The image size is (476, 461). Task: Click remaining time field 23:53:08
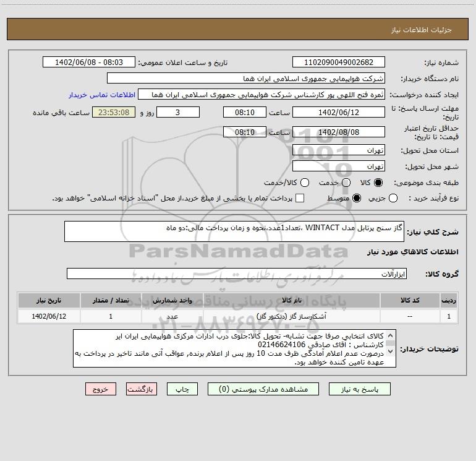pos(114,112)
